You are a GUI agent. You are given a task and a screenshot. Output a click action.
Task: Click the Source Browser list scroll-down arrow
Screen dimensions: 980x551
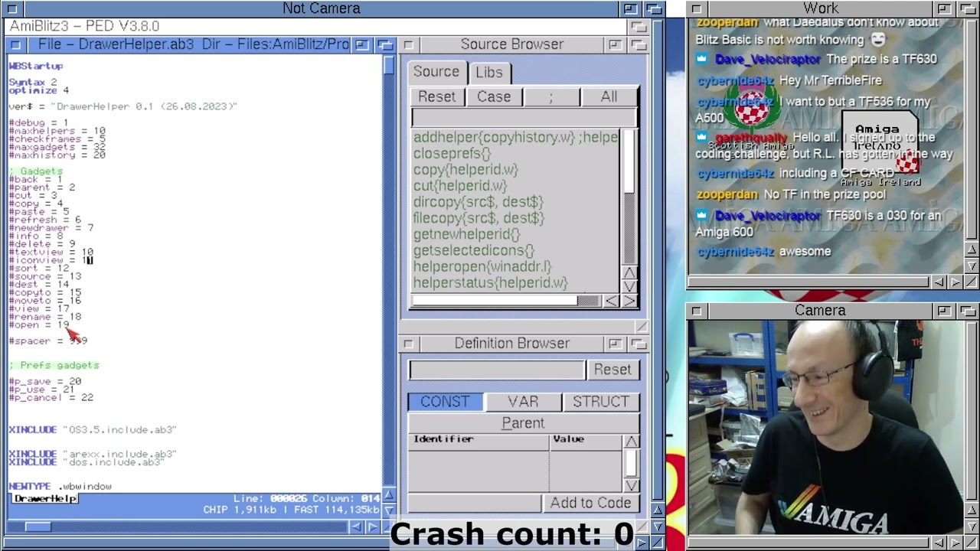coord(629,286)
